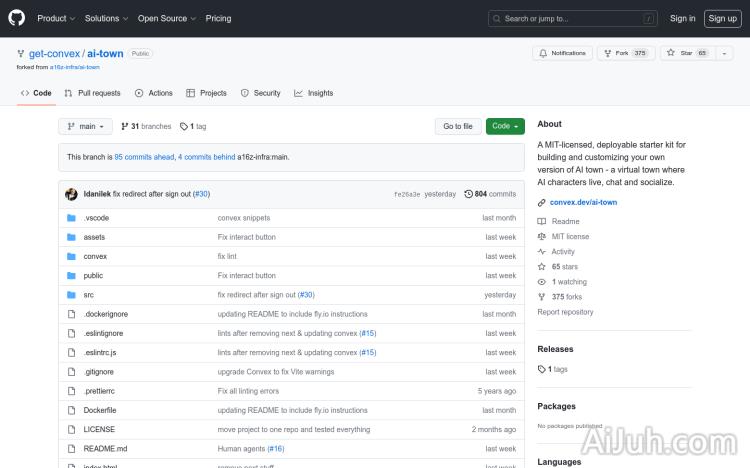Switch to the Pull requests tab
Image resolution: width=750 pixels, height=468 pixels.
[92, 93]
